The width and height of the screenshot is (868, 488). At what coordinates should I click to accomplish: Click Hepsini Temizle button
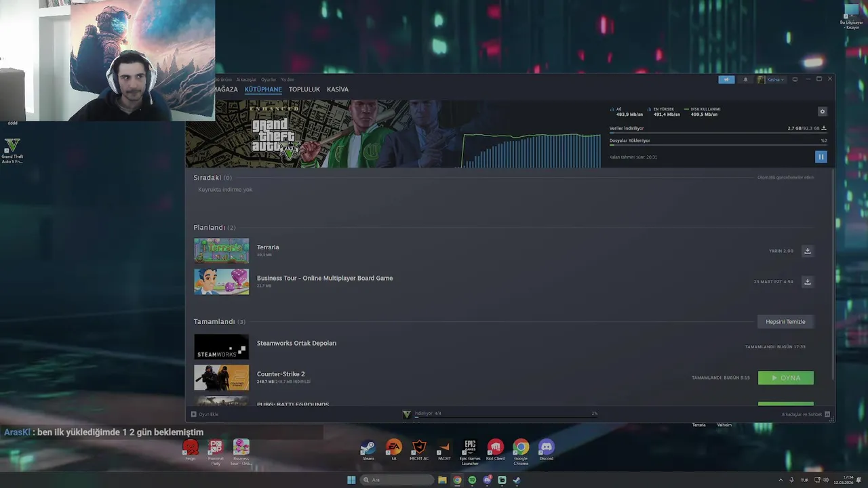pos(785,322)
